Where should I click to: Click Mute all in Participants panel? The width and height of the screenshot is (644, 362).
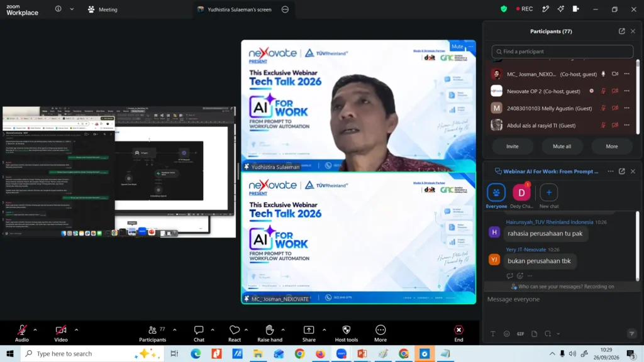[562, 146]
